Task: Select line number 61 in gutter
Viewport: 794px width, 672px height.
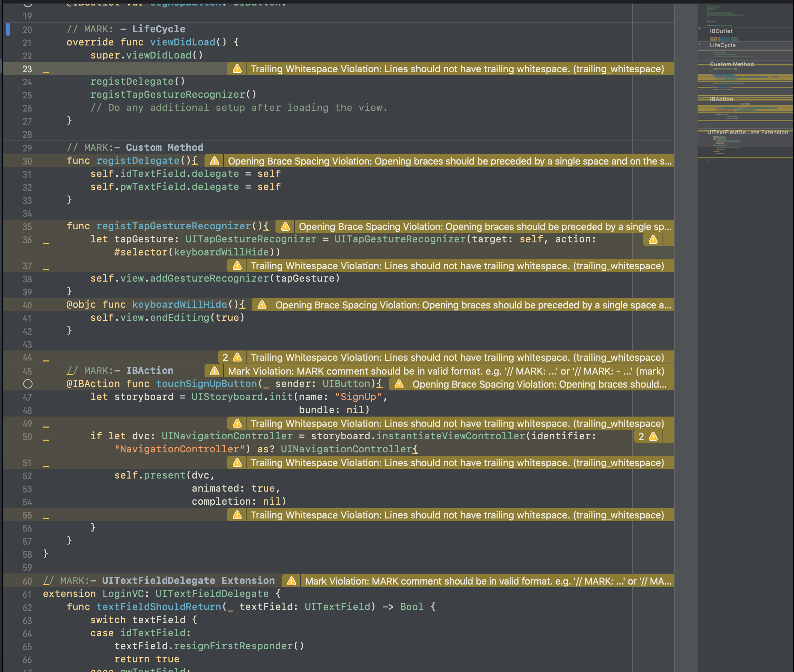Action: [x=27, y=594]
